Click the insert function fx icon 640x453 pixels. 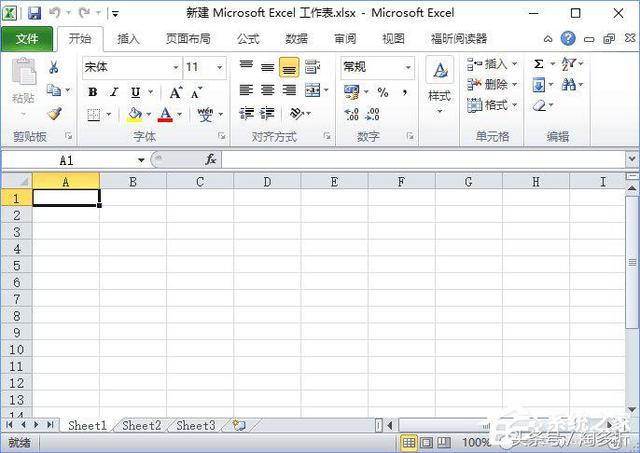coord(210,160)
